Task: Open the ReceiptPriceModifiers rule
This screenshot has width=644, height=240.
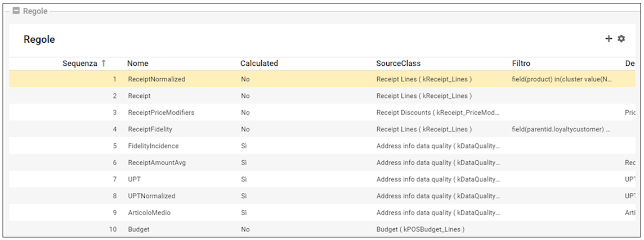Action: pos(161,112)
